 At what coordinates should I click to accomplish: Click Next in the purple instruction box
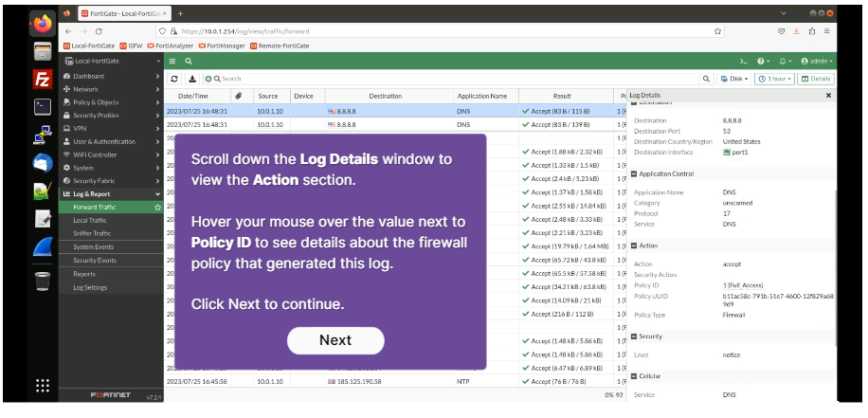(335, 340)
